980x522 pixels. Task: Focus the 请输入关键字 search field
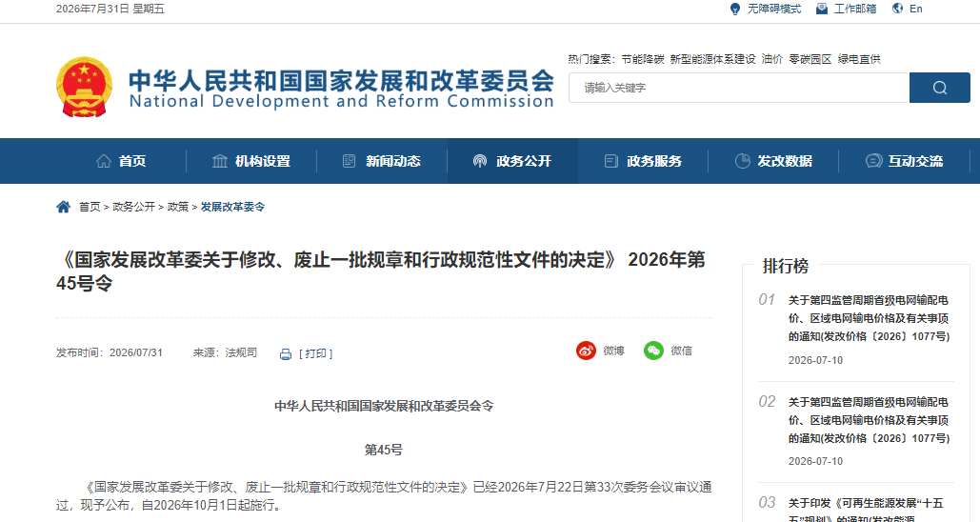(739, 88)
